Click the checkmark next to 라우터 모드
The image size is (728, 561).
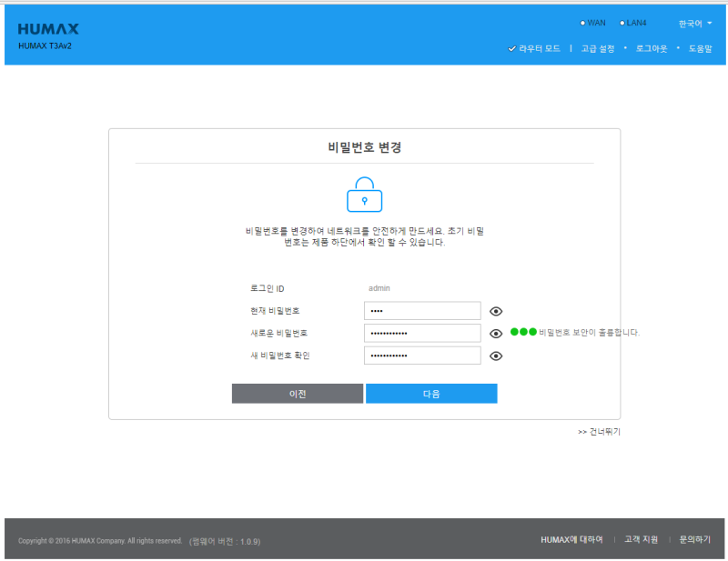511,49
